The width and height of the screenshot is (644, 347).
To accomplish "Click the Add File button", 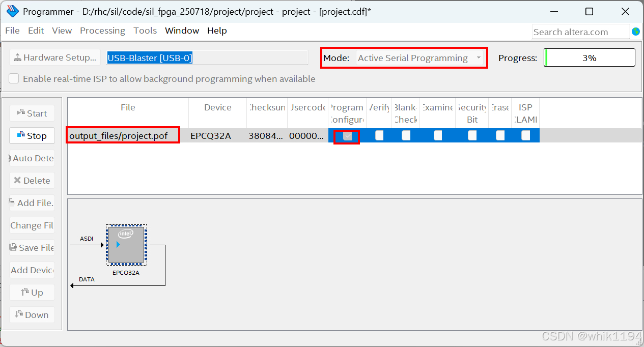I will coord(32,203).
